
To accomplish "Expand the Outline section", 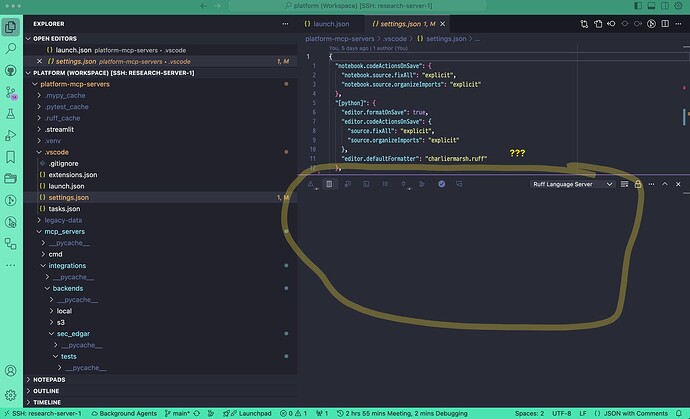I will (x=160, y=391).
